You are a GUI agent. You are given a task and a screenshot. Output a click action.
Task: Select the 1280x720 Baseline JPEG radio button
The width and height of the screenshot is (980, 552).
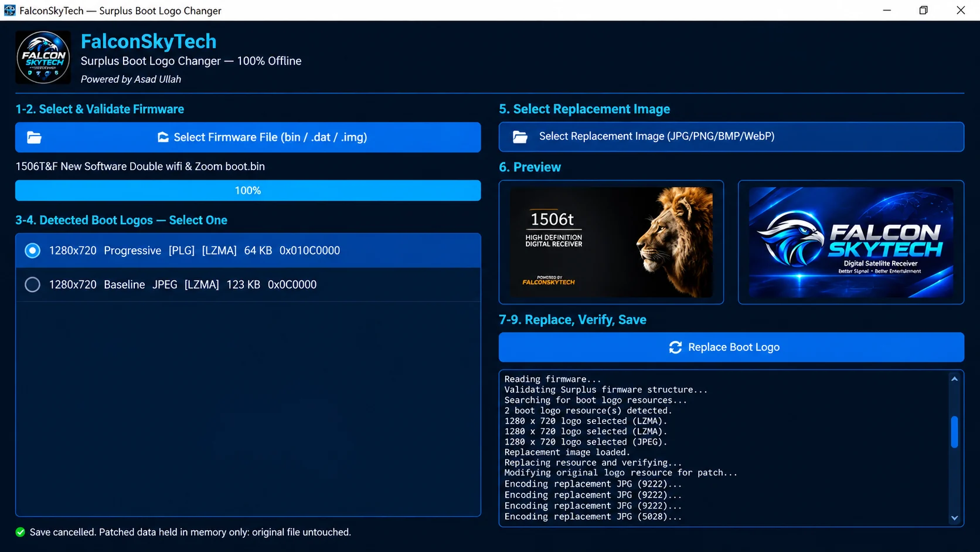point(33,285)
